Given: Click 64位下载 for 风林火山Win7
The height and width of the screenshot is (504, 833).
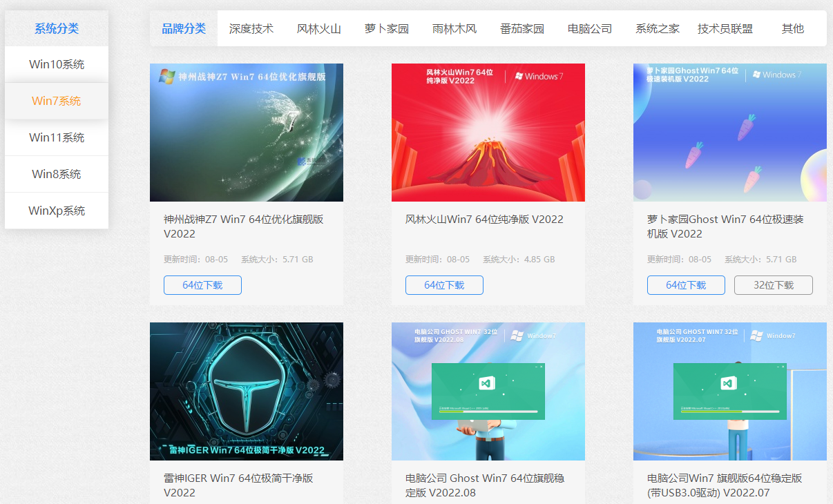Looking at the screenshot, I should [x=444, y=285].
